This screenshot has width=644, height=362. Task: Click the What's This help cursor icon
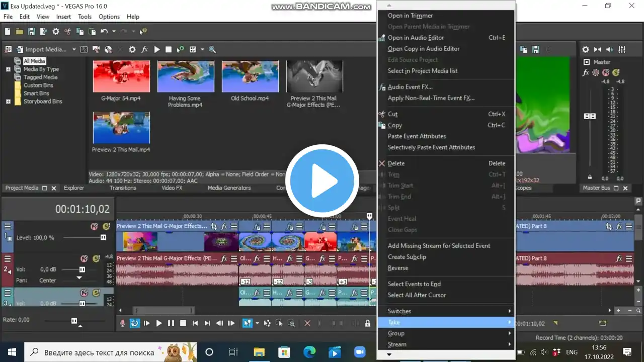click(x=143, y=32)
